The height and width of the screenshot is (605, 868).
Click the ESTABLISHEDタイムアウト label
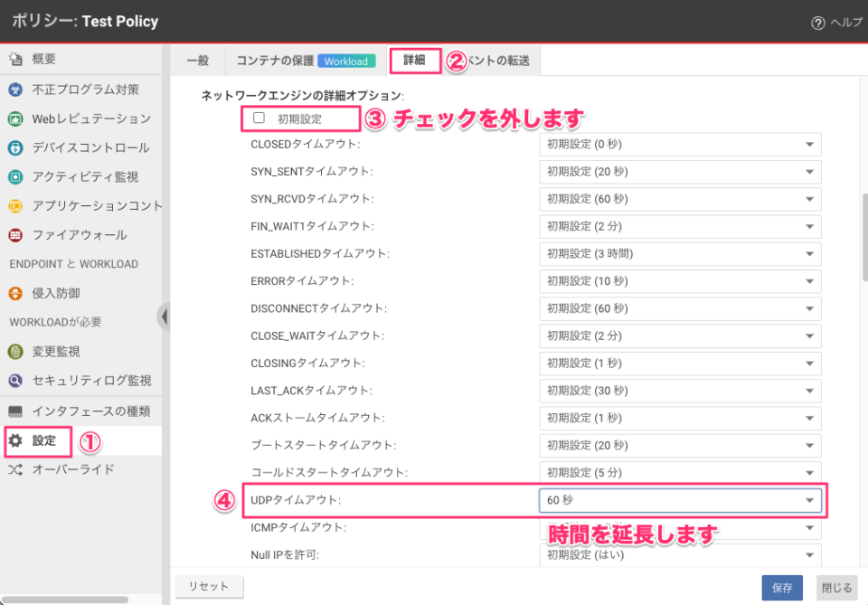coord(320,254)
